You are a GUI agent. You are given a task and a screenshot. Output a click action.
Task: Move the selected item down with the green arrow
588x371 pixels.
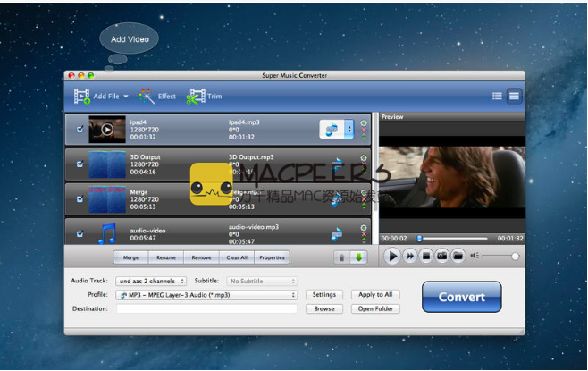coord(358,257)
